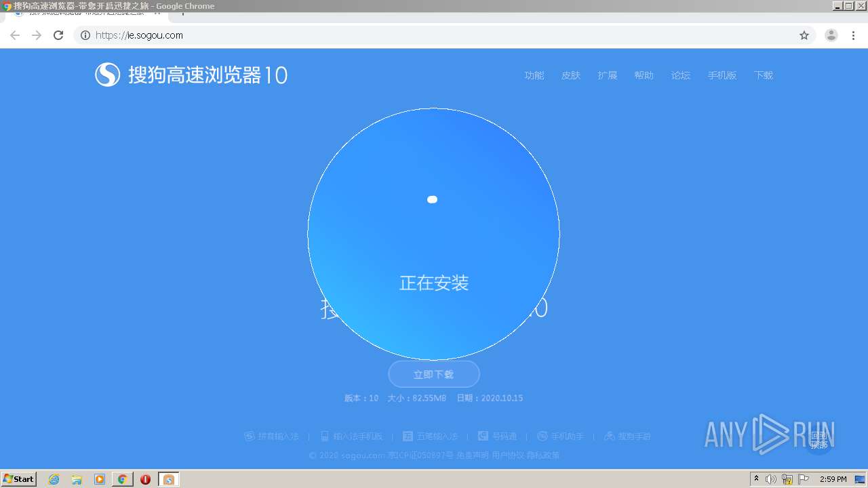Open the 扩展 nav item
The width and height of the screenshot is (868, 488).
[608, 75]
